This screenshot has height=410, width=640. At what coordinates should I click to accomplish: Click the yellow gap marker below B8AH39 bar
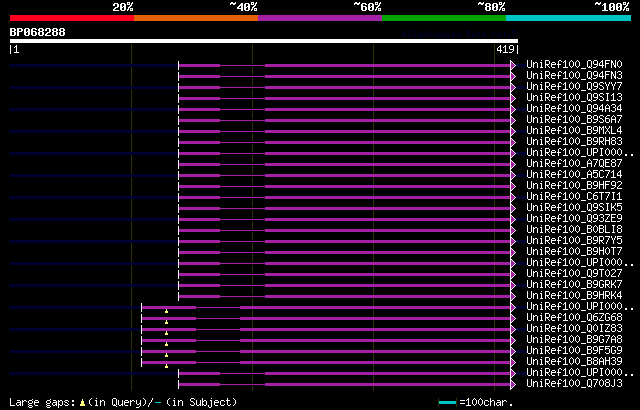167,366
